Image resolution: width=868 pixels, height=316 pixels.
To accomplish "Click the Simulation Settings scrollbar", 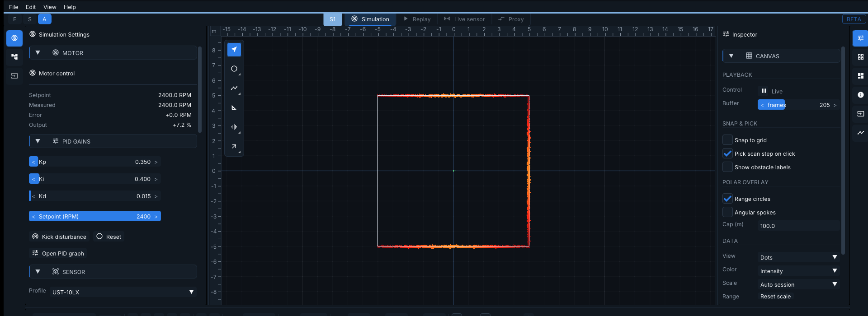I will 200,89.
